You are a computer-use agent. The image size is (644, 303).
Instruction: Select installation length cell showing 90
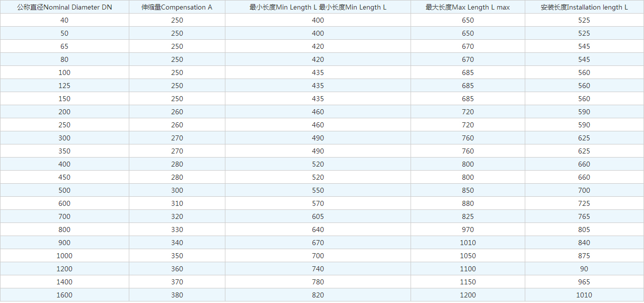coord(584,269)
